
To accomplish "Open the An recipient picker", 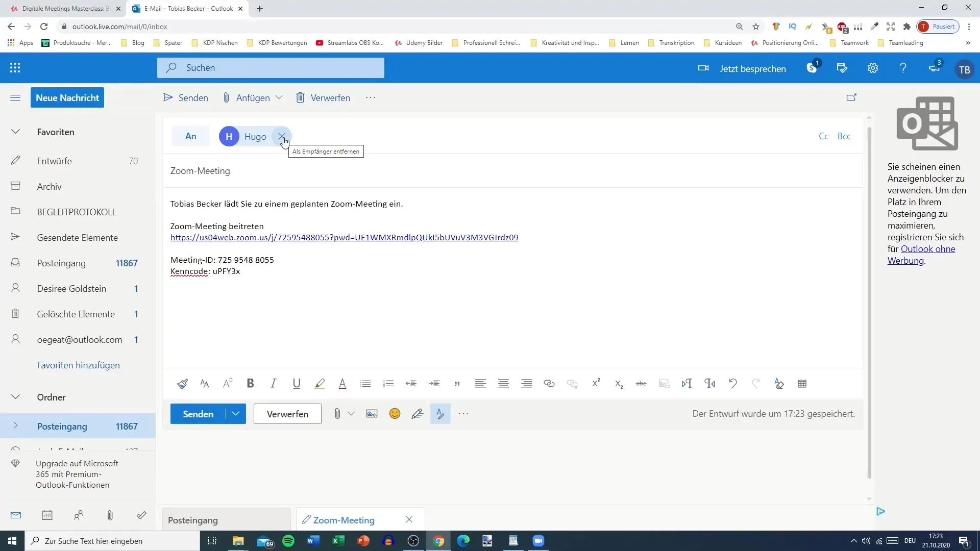I will click(190, 136).
